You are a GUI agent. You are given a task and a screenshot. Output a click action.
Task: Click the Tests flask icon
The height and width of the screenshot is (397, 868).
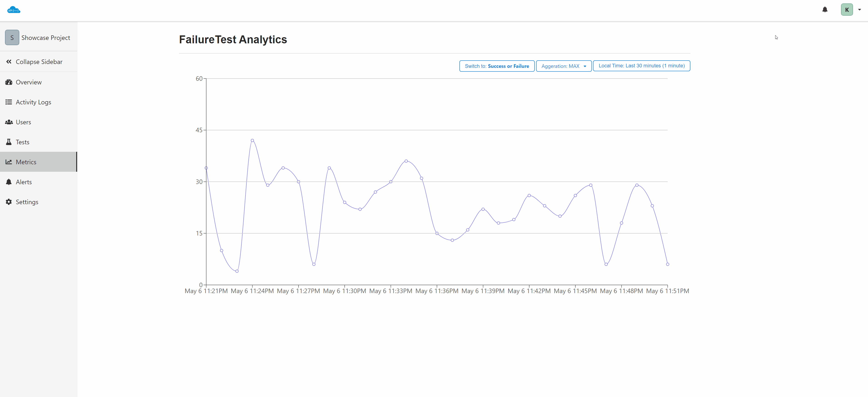point(9,142)
